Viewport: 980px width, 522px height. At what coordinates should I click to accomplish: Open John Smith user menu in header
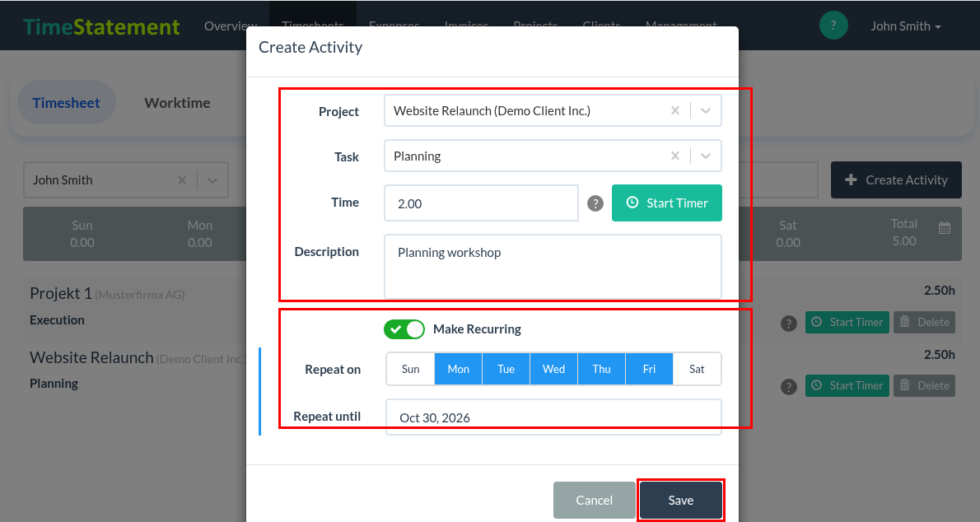pyautogui.click(x=906, y=26)
